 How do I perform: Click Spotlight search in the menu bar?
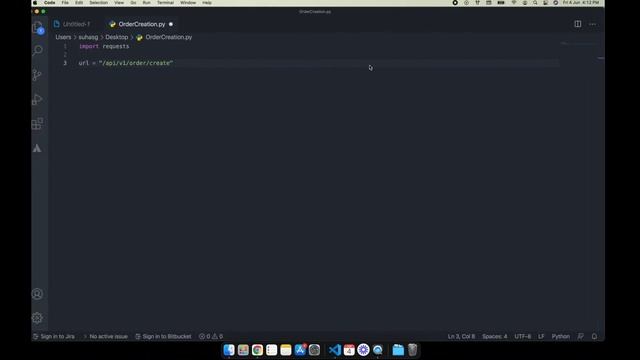pos(535,3)
